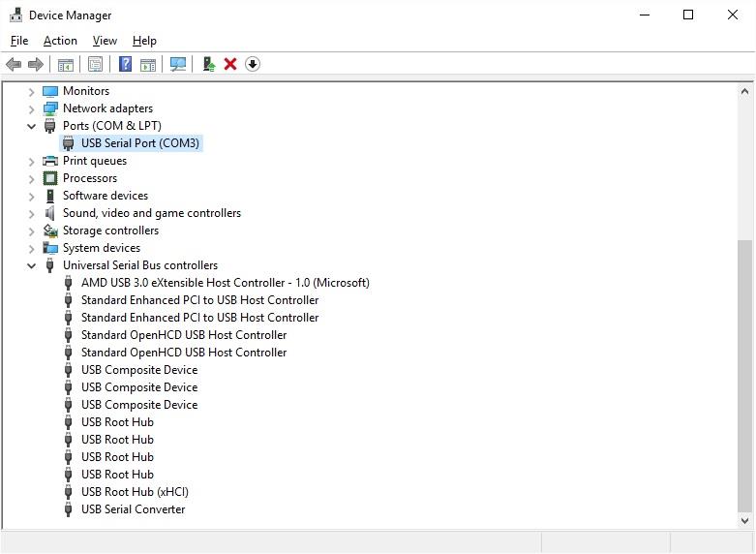The image size is (756, 554).
Task: Open the File menu
Action: (19, 41)
